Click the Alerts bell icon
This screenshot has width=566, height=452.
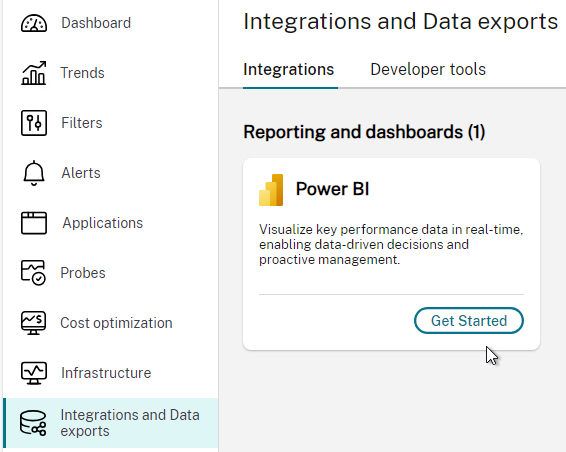34,173
